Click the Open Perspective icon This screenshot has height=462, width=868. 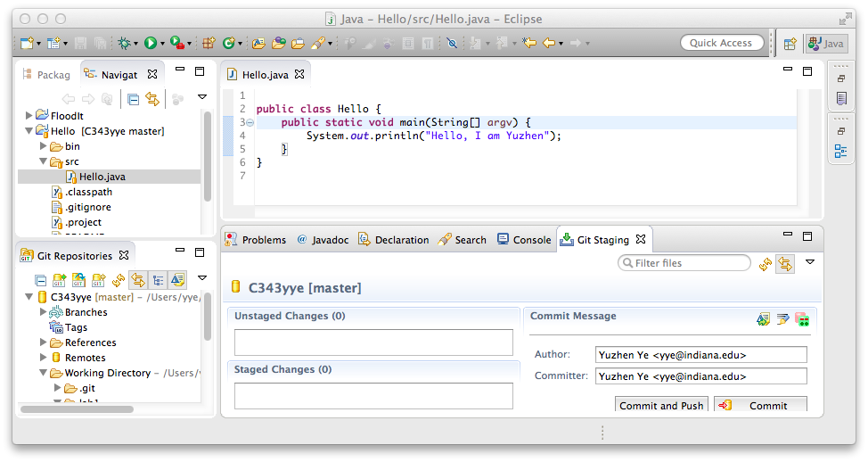pos(790,43)
